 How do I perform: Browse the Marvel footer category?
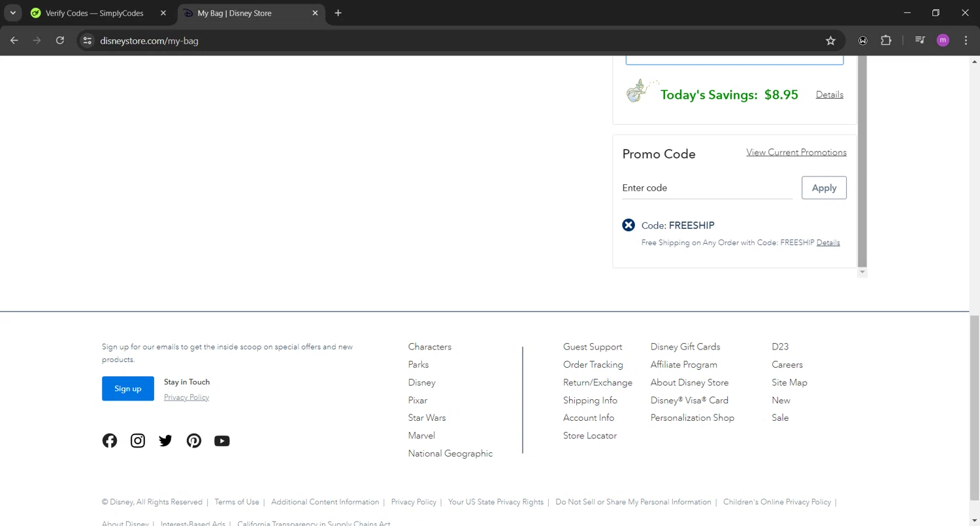tap(421, 435)
